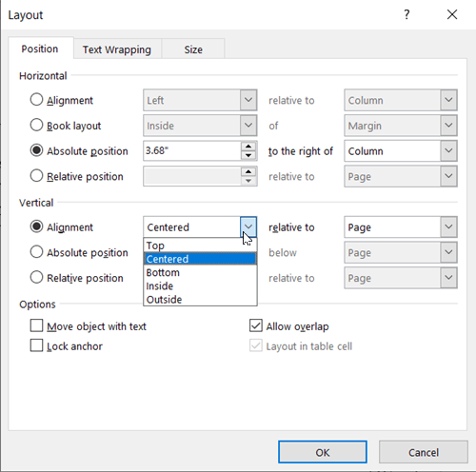Select the Position tab
Image resolution: width=476 pixels, height=472 pixels.
coord(40,49)
